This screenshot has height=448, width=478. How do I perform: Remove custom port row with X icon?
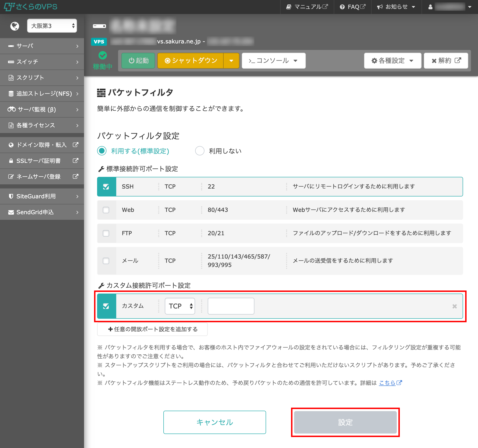click(x=454, y=306)
